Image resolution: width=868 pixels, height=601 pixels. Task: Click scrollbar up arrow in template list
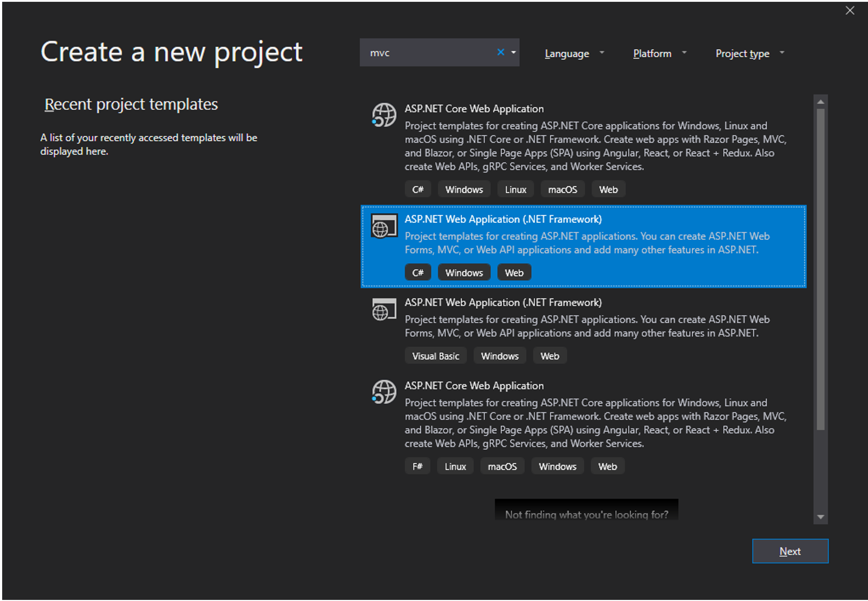[820, 102]
